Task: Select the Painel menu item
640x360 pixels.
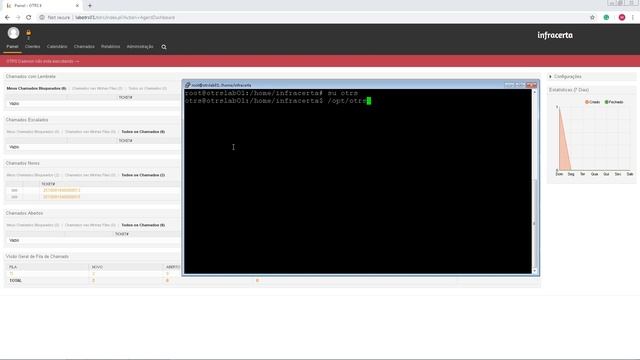Action: pyautogui.click(x=12, y=47)
